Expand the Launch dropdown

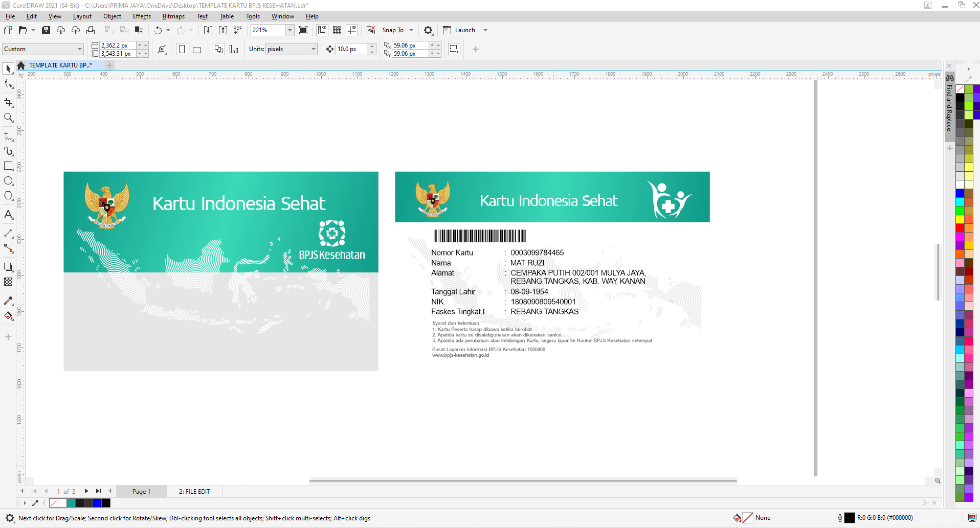pyautogui.click(x=485, y=30)
